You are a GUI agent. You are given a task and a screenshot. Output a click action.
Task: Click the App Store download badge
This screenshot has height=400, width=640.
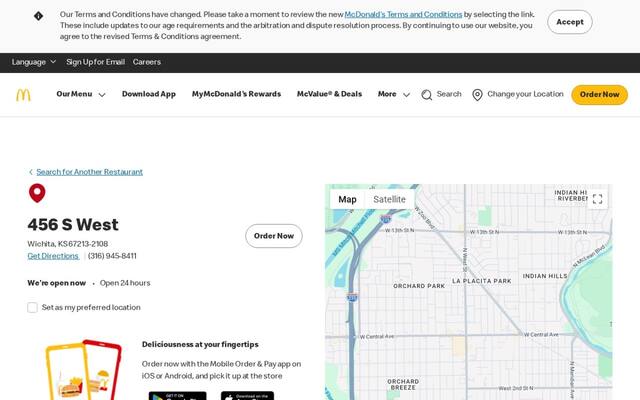[247, 396]
